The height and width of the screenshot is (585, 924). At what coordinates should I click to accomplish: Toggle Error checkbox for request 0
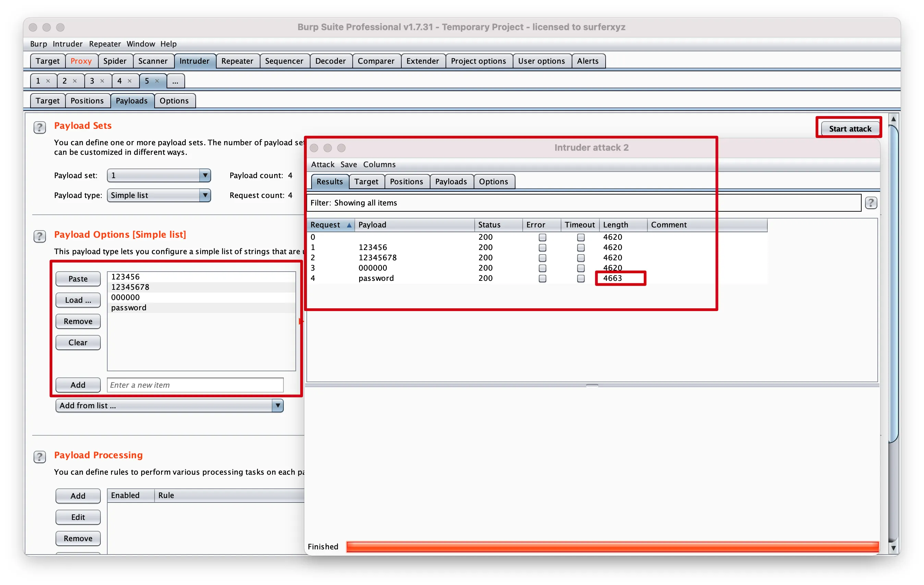pos(542,237)
